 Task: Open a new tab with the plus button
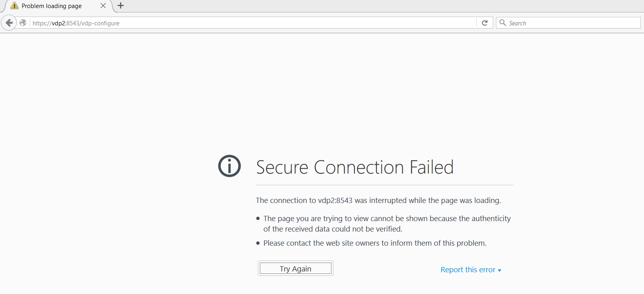pos(120,6)
